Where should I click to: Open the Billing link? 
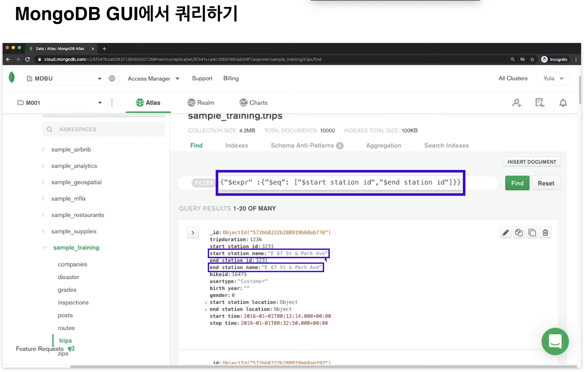(x=231, y=79)
